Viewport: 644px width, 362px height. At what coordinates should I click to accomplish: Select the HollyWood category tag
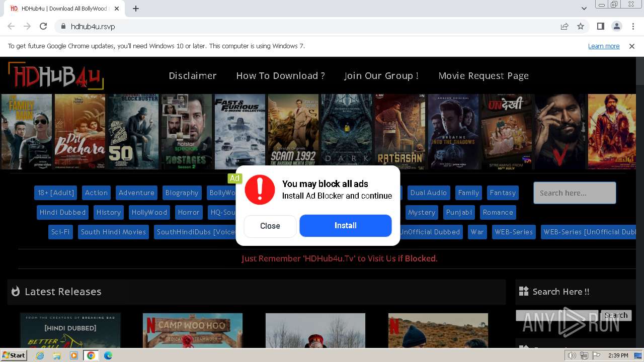(149, 212)
